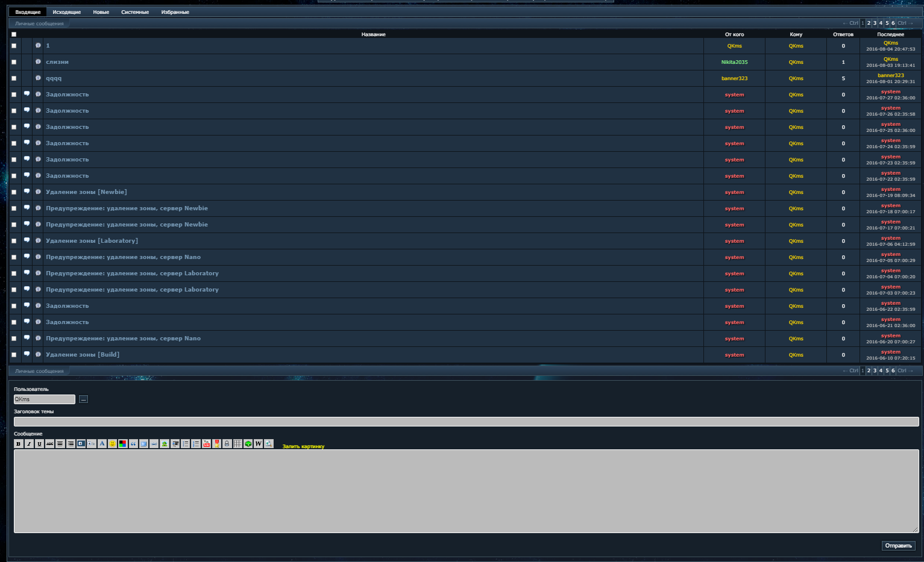The image size is (924, 562).
Task: Insert a smiley emoticon
Action: pos(113,444)
